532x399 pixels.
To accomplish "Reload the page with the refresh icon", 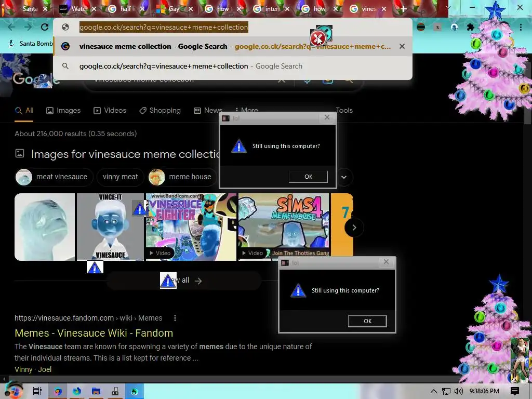I will point(45,27).
